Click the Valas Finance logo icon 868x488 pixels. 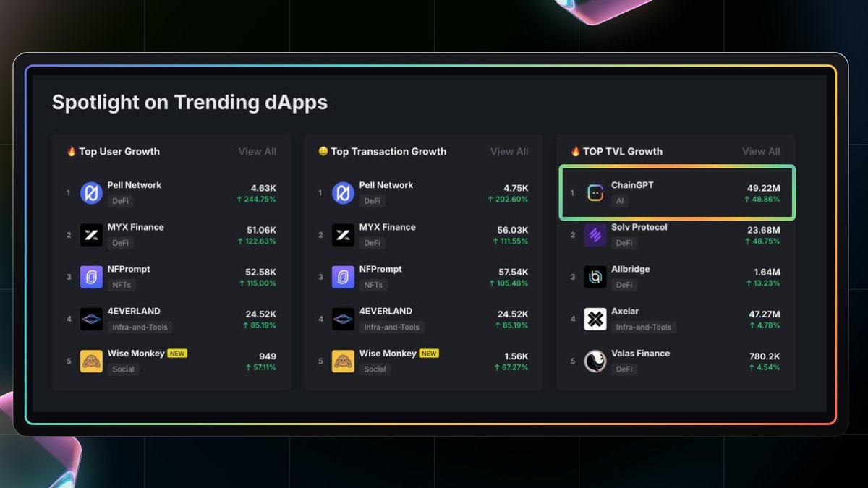pyautogui.click(x=595, y=361)
